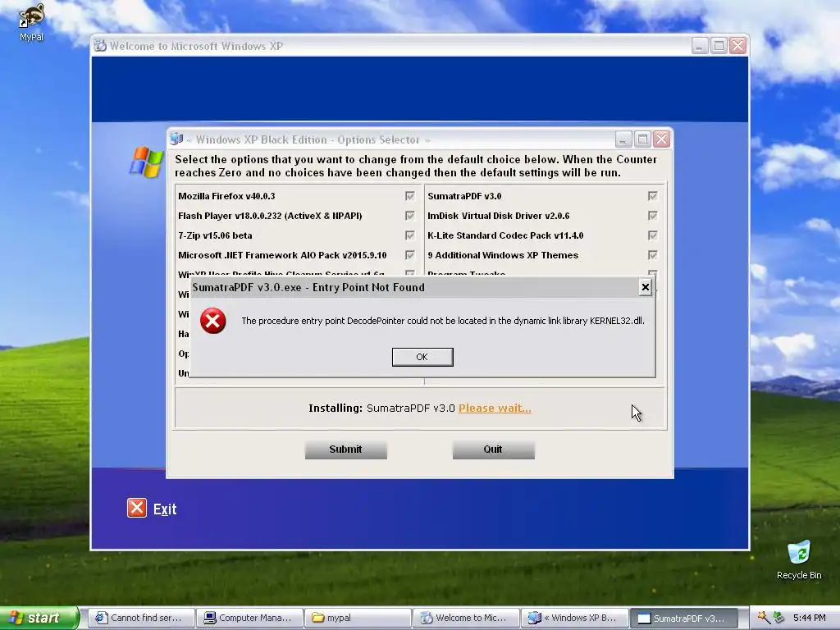Select the Microsoft .NET Framework AIO Pack label
Viewport: 840px width, 630px height.
pos(282,255)
